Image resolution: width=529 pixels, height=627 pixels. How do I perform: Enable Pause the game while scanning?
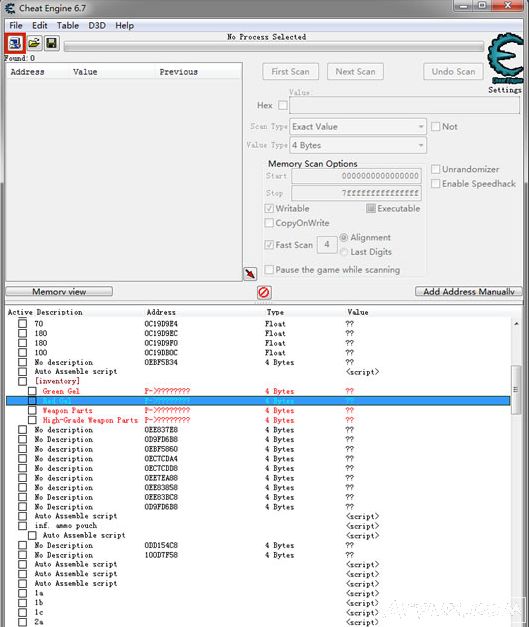[269, 270]
